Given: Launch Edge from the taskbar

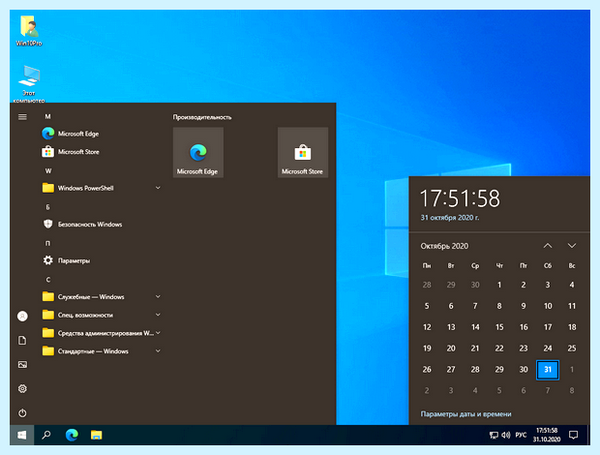Looking at the screenshot, I should (72, 435).
